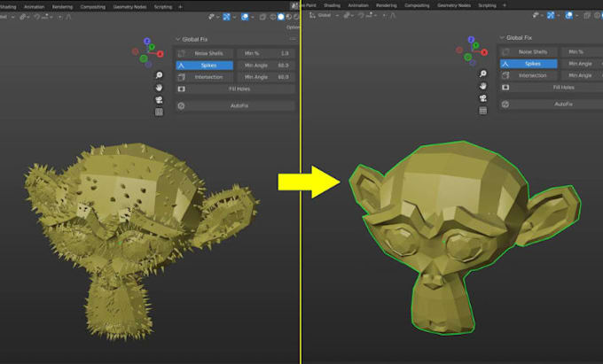This screenshot has width=603, height=364.
Task: Open Global orientation dropdown in right header
Action: 325,15
